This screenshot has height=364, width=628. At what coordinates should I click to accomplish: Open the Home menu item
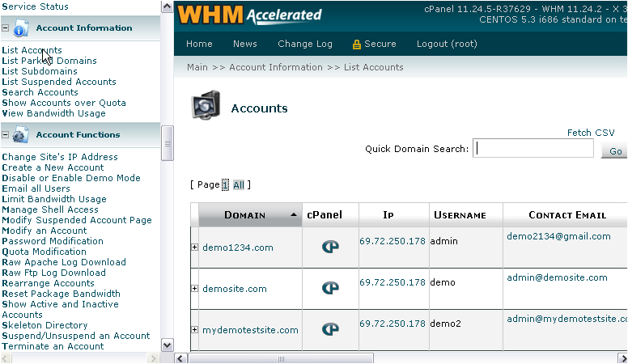click(199, 44)
